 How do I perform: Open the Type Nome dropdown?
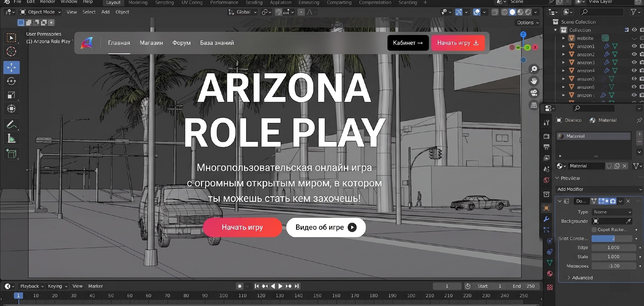612,212
